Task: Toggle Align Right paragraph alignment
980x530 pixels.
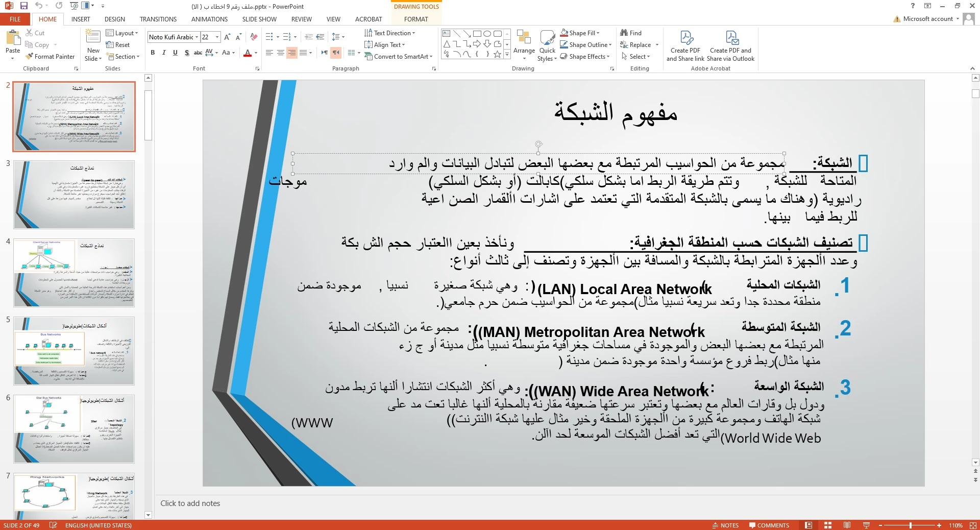Action: (x=291, y=53)
